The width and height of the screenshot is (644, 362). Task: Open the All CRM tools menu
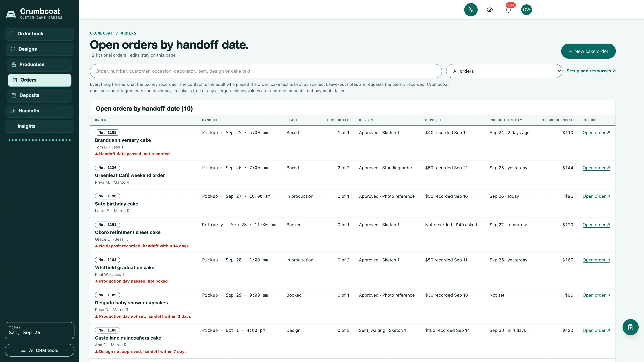point(40,350)
